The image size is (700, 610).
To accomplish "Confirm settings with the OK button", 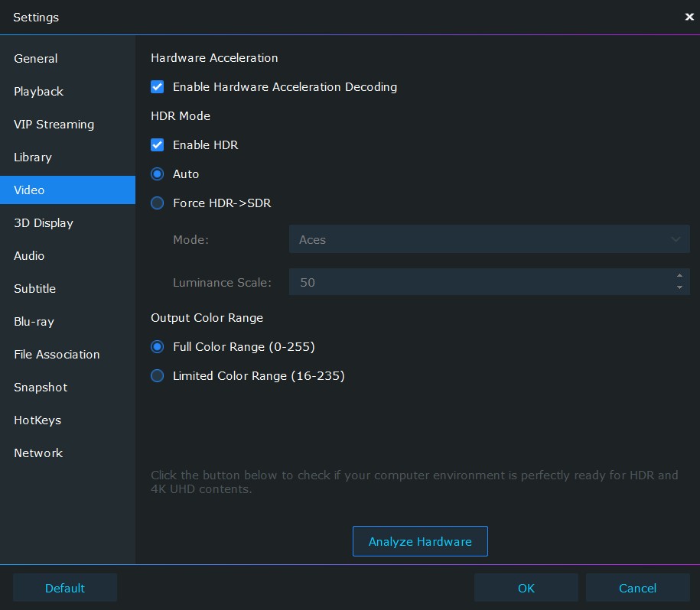I will pos(526,588).
